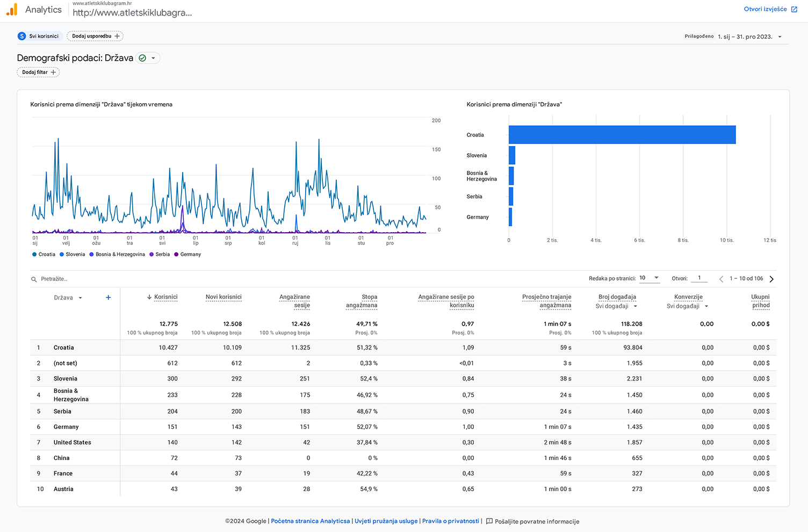Image resolution: width=808 pixels, height=532 pixels.
Task: Sort table by Novi korisnici column
Action: (x=223, y=297)
